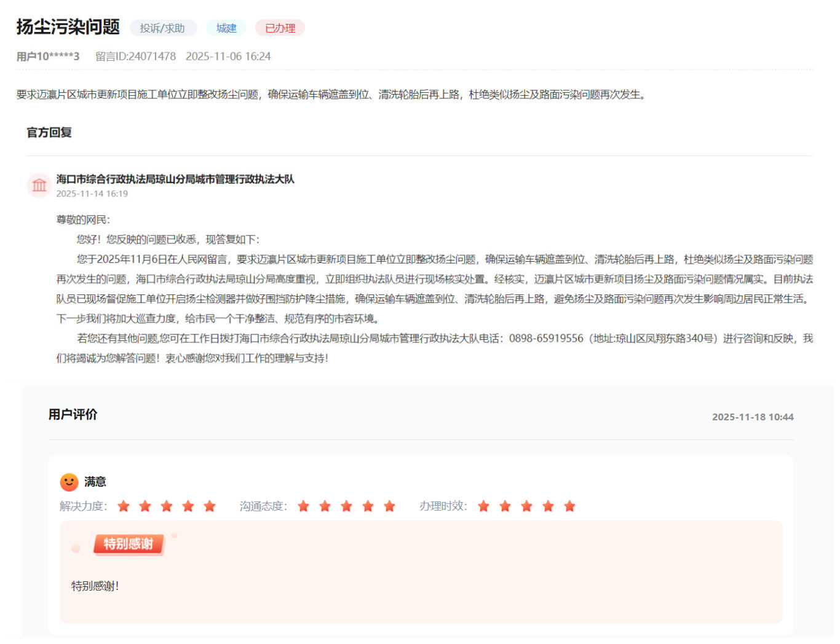Select the first star under 解决力度

point(124,506)
